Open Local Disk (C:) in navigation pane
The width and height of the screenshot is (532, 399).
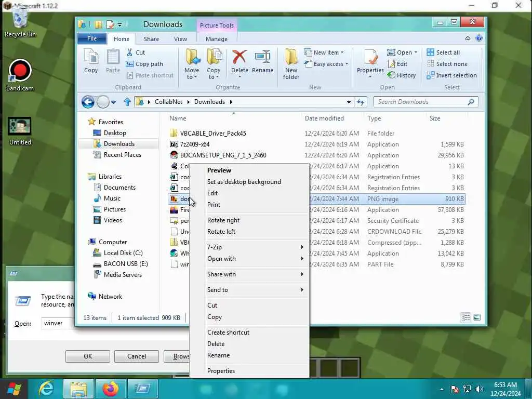[x=123, y=253]
